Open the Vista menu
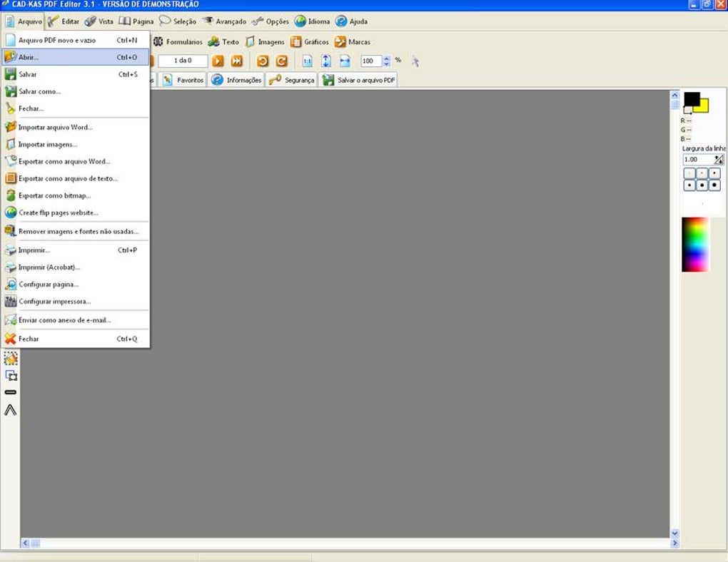Image resolution: width=728 pixels, height=562 pixels. (99, 21)
